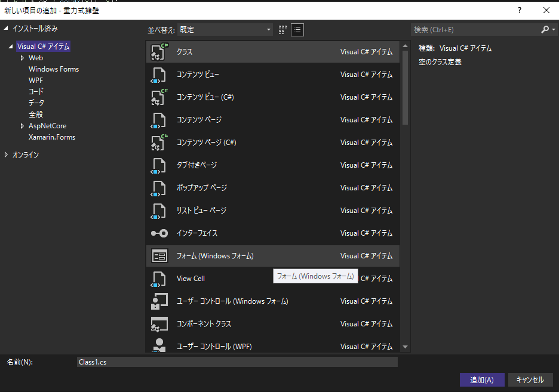Screen dimensions: 559x392
Task: Click the 検索 (Ctrl+E) search box
Action: tap(476, 30)
